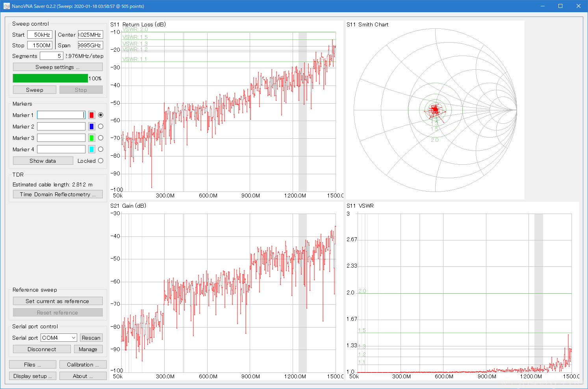The image size is (588, 389).
Task: Start a Sweep with the Sweep button
Action: click(x=35, y=90)
